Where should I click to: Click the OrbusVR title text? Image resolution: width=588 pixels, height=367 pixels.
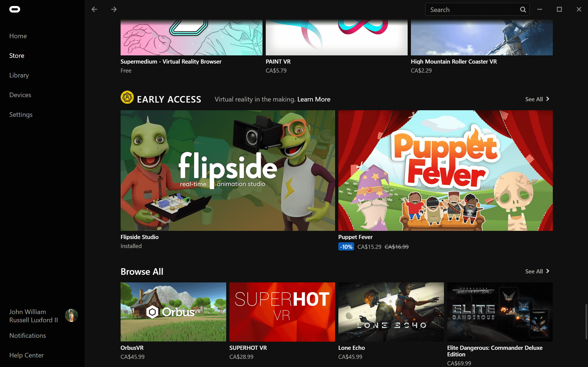click(x=132, y=348)
